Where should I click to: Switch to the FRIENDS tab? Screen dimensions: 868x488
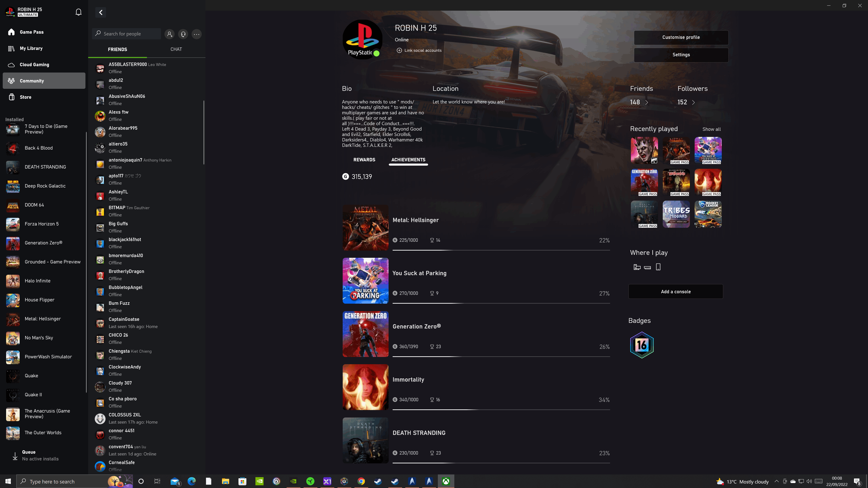tap(117, 49)
